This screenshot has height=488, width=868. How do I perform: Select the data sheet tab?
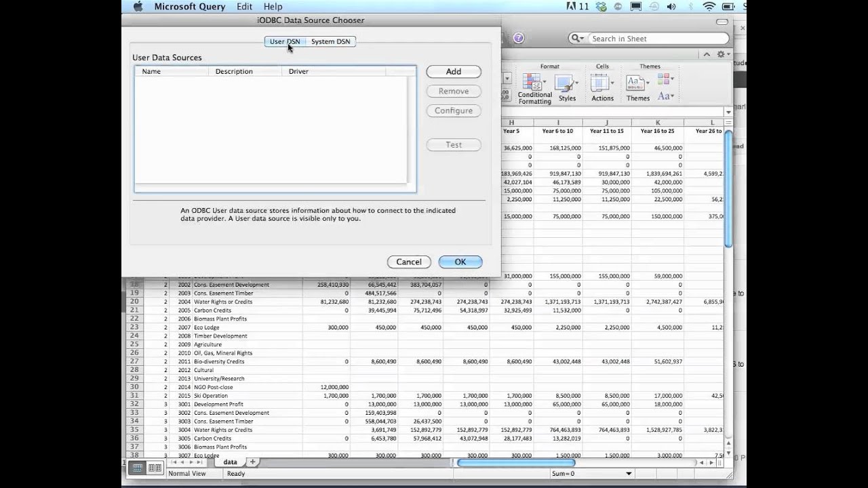click(x=230, y=462)
